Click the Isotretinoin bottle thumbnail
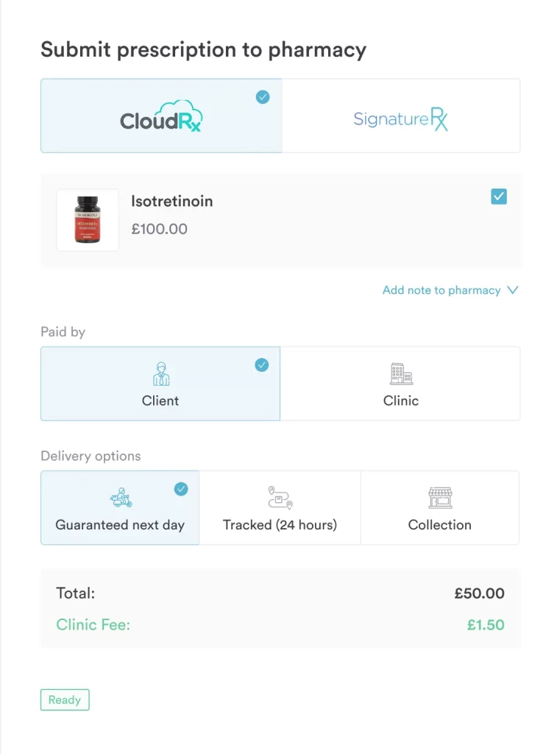The image size is (560, 754). coord(88,219)
